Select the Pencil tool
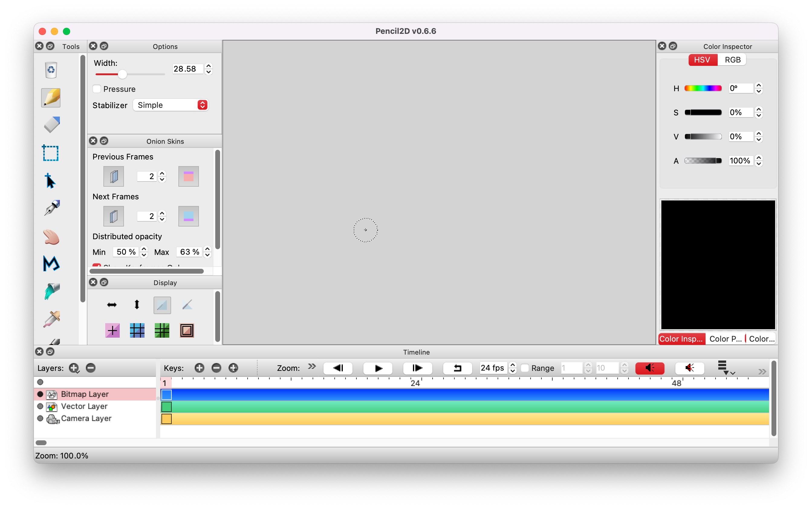This screenshot has height=508, width=812. point(51,98)
